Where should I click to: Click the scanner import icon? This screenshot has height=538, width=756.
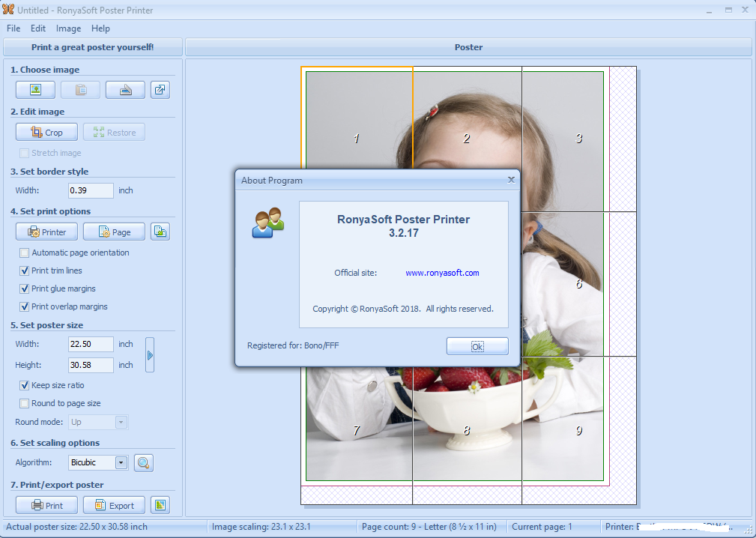tap(125, 90)
